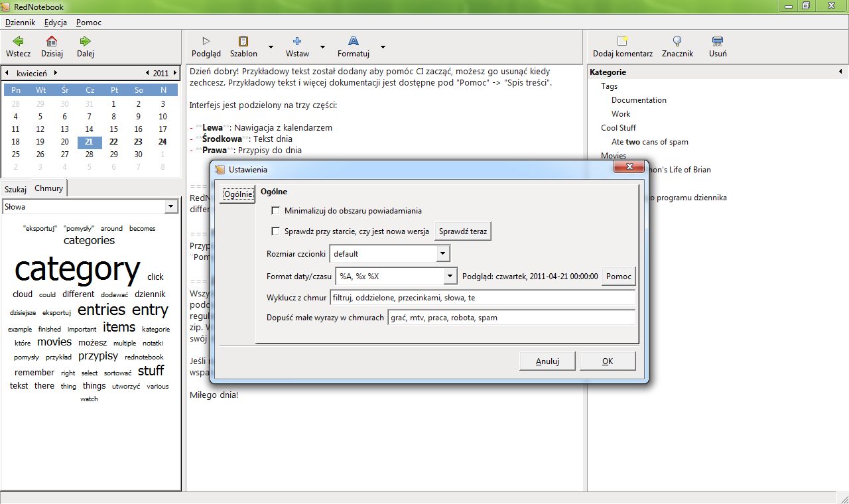This screenshot has height=504, width=849.
Task: Show the next year in the calendar
Action: [x=176, y=73]
